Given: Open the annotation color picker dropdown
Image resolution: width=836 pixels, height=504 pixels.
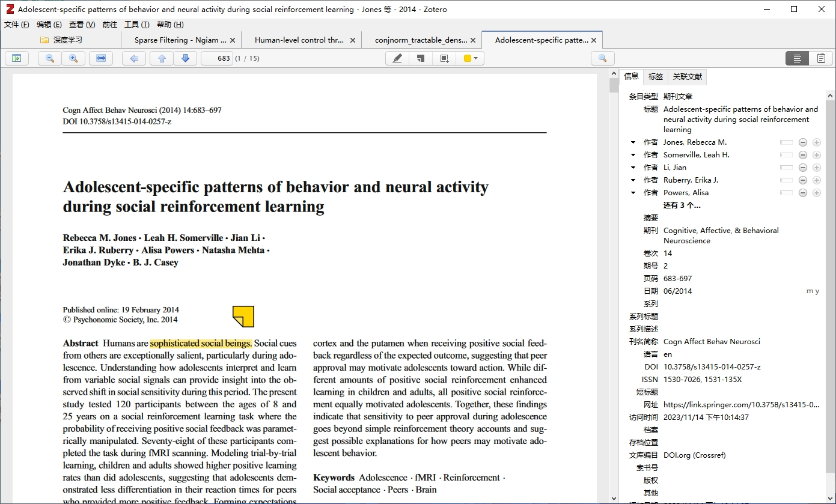Looking at the screenshot, I should (x=471, y=58).
